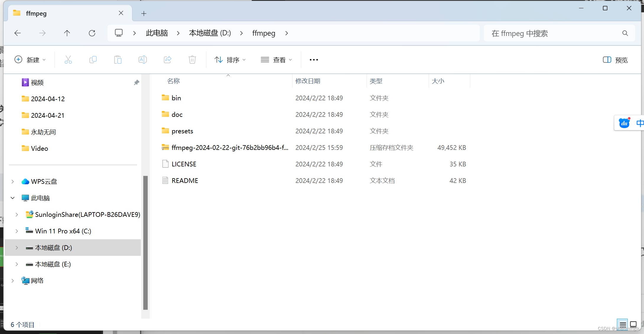The width and height of the screenshot is (644, 334).
Task: Click the Cut scissors icon
Action: coord(68,60)
